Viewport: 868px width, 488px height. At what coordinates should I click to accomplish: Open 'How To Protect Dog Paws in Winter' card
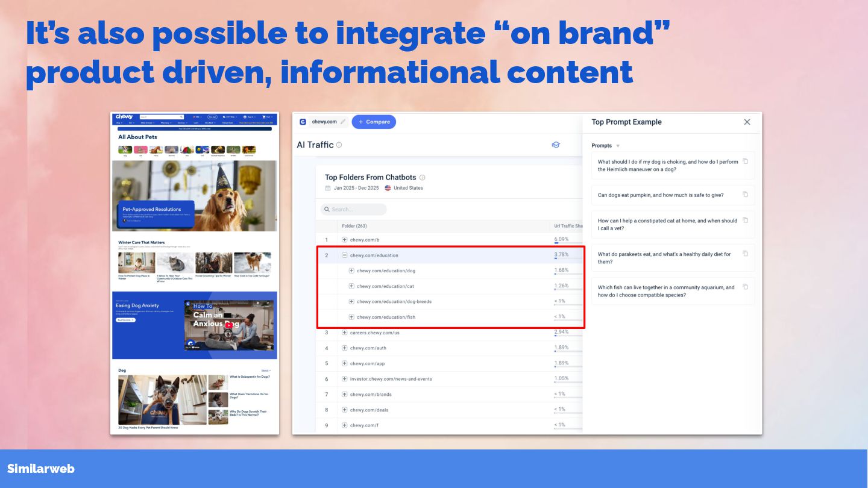tap(136, 266)
